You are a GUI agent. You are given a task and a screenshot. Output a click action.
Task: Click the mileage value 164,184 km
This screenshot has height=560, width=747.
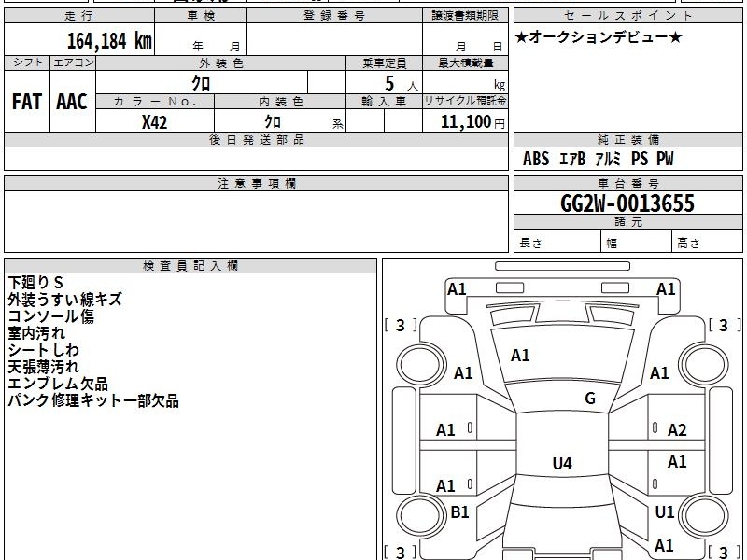tap(109, 40)
